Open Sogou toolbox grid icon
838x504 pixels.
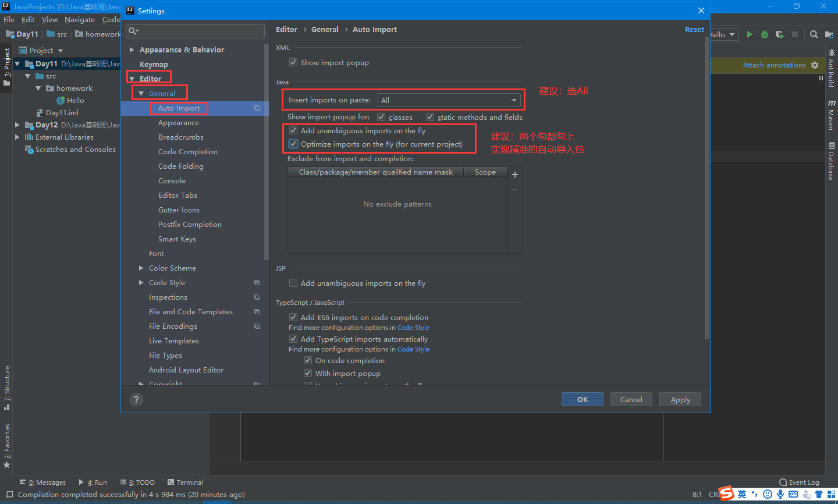pyautogui.click(x=831, y=494)
